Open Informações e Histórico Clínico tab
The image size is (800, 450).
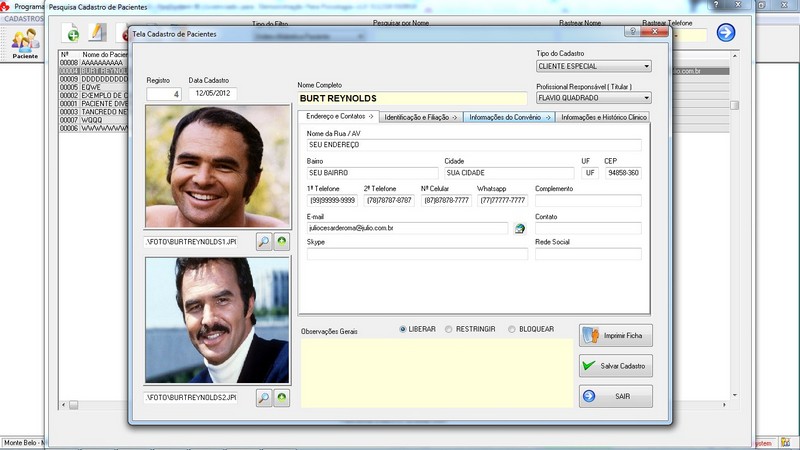pyautogui.click(x=604, y=117)
